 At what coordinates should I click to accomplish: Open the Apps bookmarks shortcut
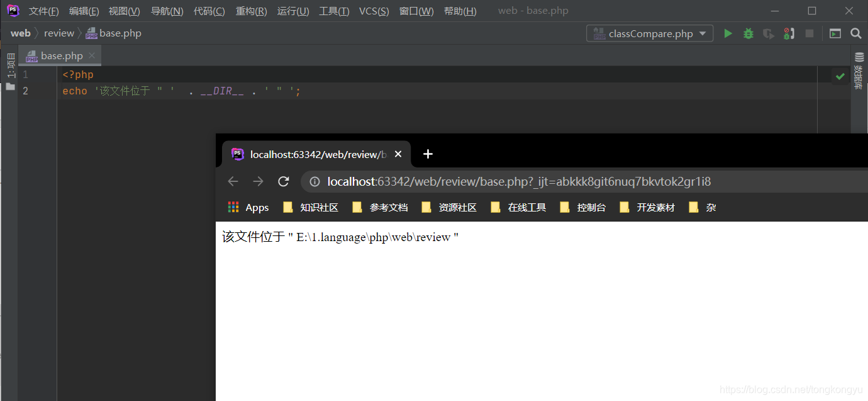[x=248, y=207]
